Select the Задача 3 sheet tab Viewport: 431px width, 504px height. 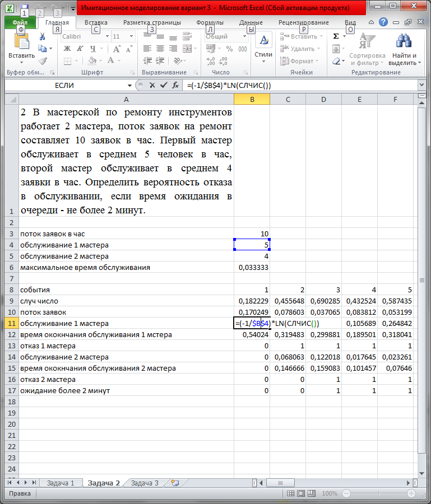pyautogui.click(x=145, y=483)
